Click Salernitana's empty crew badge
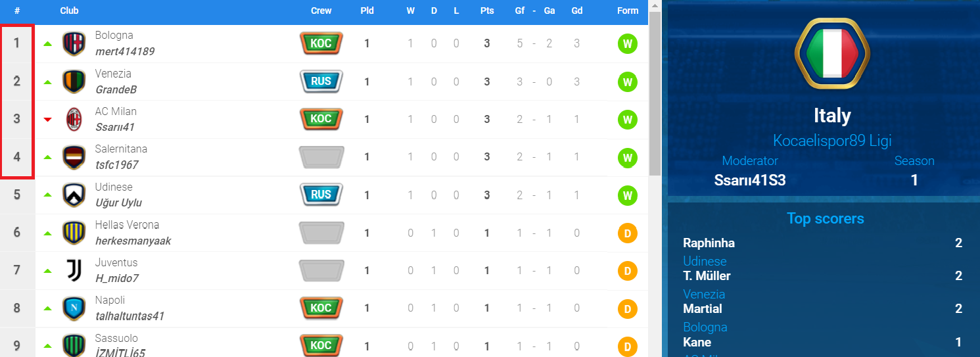The image size is (980, 357). click(321, 158)
